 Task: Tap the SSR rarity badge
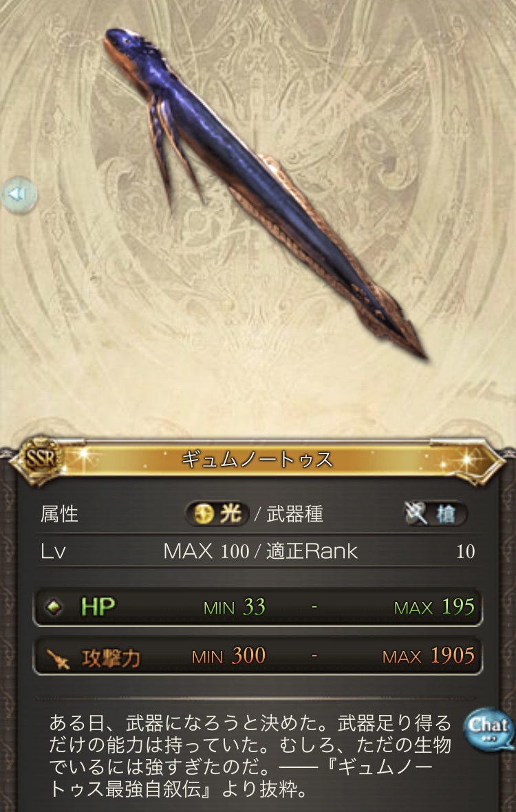click(39, 460)
